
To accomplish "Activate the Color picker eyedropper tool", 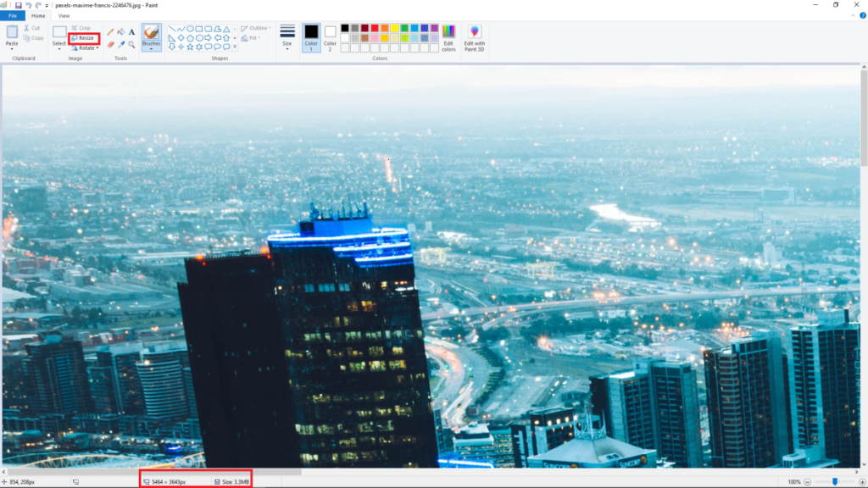I will click(121, 44).
